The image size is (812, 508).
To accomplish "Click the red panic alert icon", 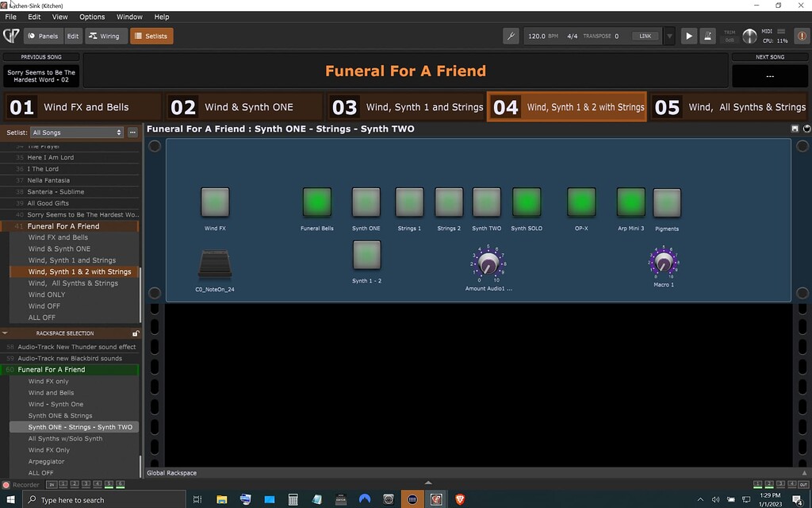I will (801, 36).
